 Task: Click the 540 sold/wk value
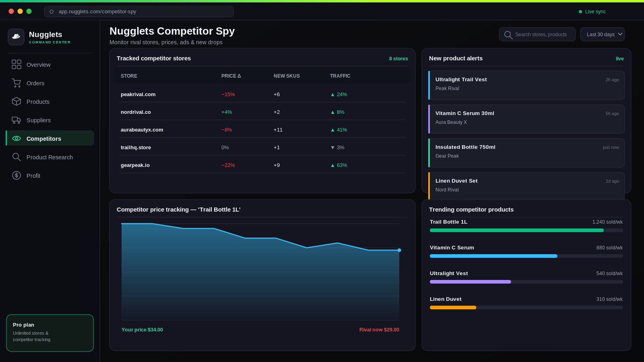[609, 274]
